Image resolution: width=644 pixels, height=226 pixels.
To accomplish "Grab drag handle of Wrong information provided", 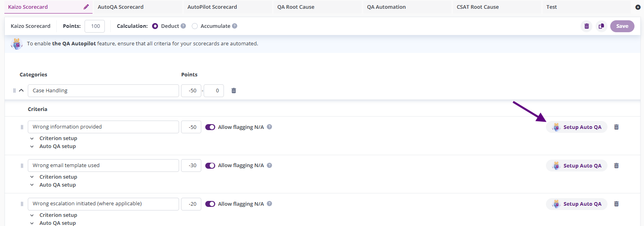I will 22,127.
